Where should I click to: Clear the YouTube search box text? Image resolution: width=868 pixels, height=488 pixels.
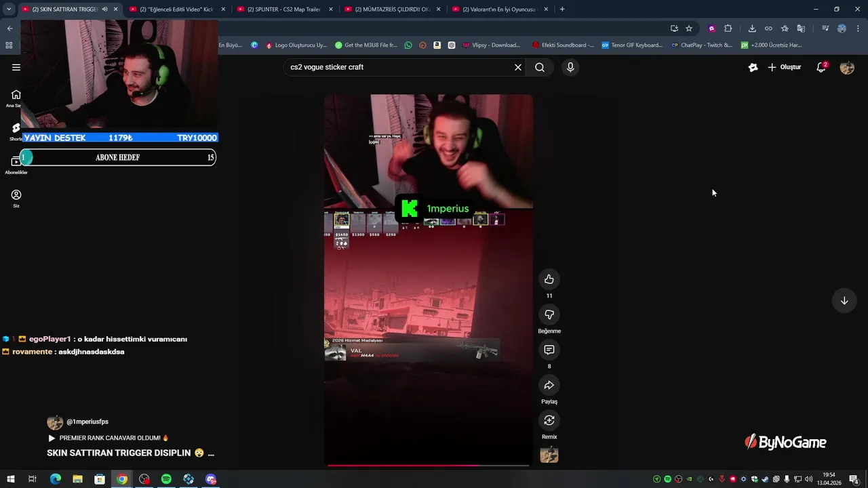[518, 67]
